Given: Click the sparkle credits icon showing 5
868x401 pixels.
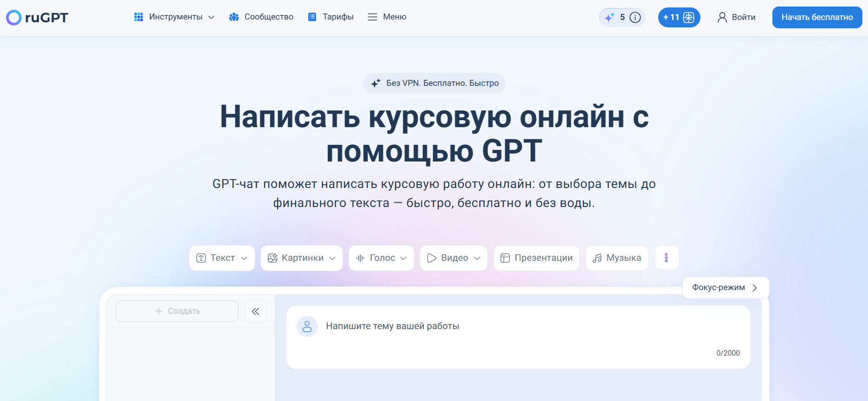Looking at the screenshot, I should (609, 17).
